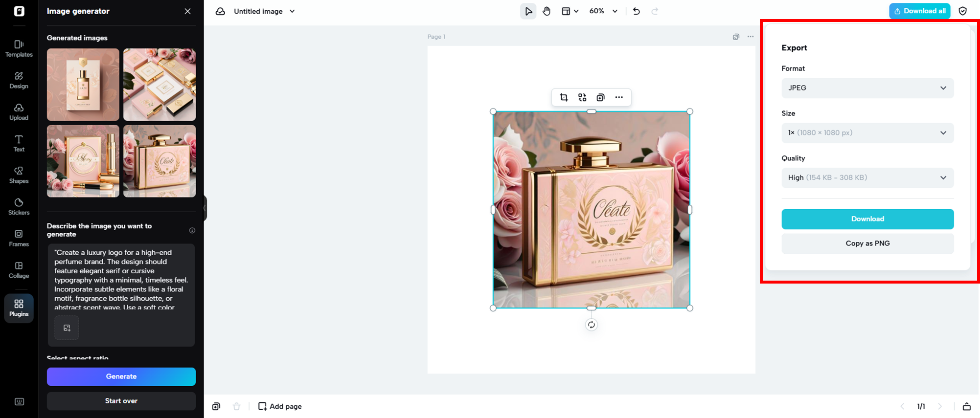
Task: Open the 60% zoom level dropdown
Action: pos(603,11)
